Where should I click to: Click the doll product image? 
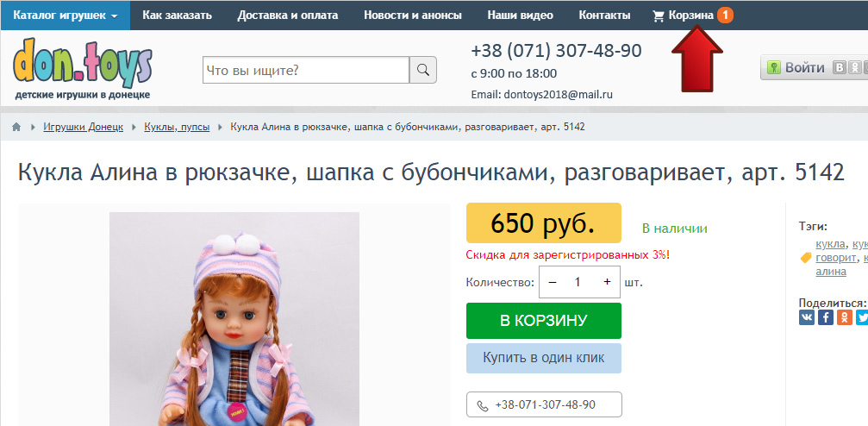(x=234, y=319)
